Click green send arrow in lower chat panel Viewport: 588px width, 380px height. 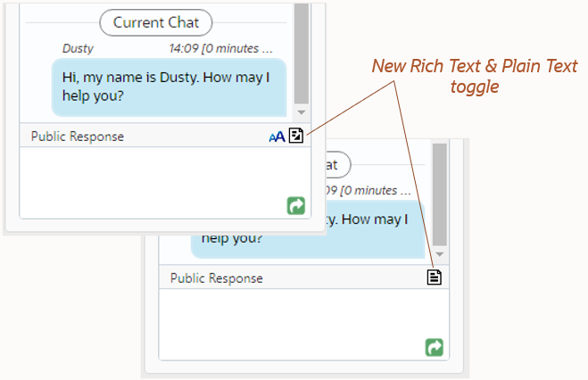pos(435,347)
